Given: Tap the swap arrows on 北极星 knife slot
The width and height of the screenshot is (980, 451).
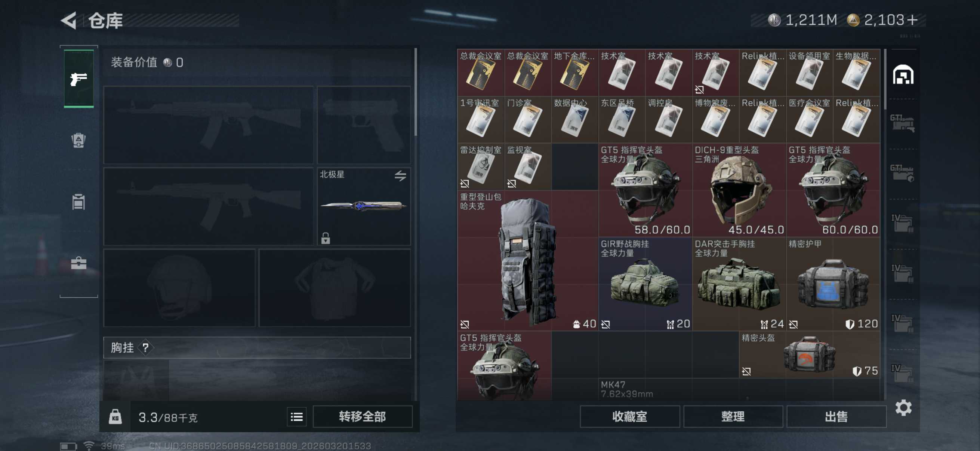Looking at the screenshot, I should pos(400,175).
